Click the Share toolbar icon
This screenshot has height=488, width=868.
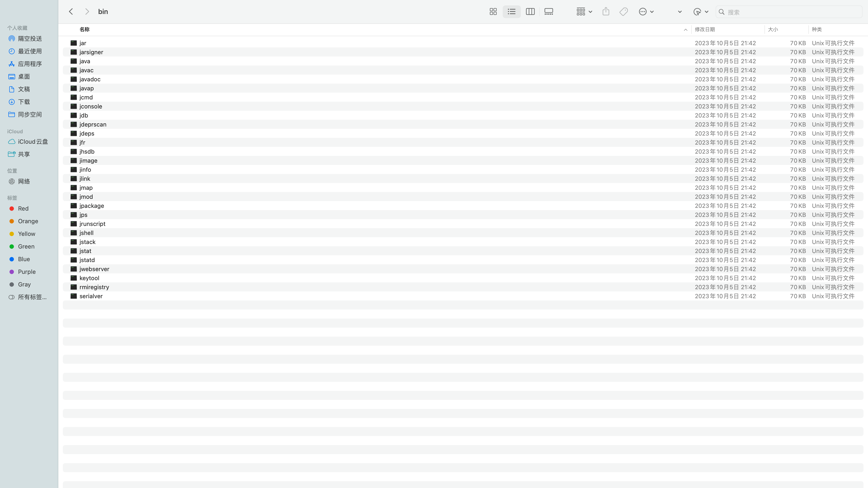(606, 12)
